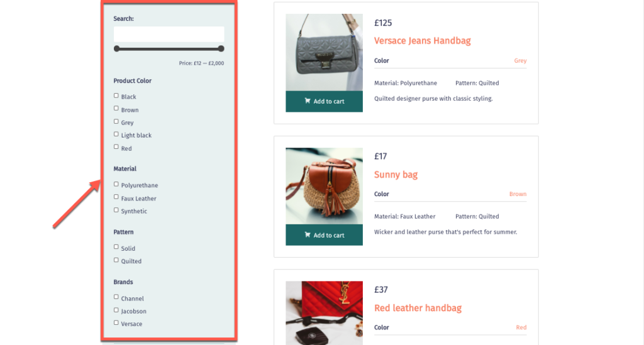
Task: Select the Versace brand checkbox
Action: point(116,323)
